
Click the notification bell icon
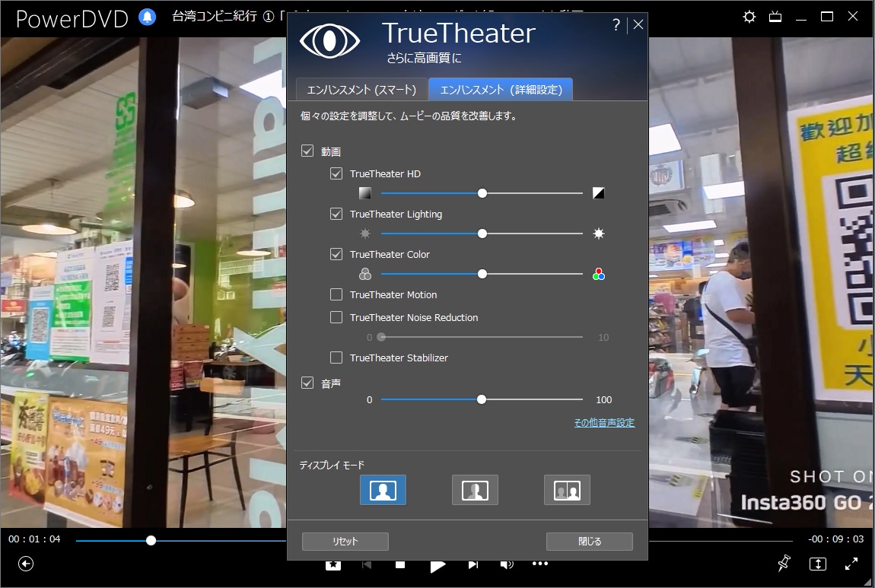coord(148,17)
